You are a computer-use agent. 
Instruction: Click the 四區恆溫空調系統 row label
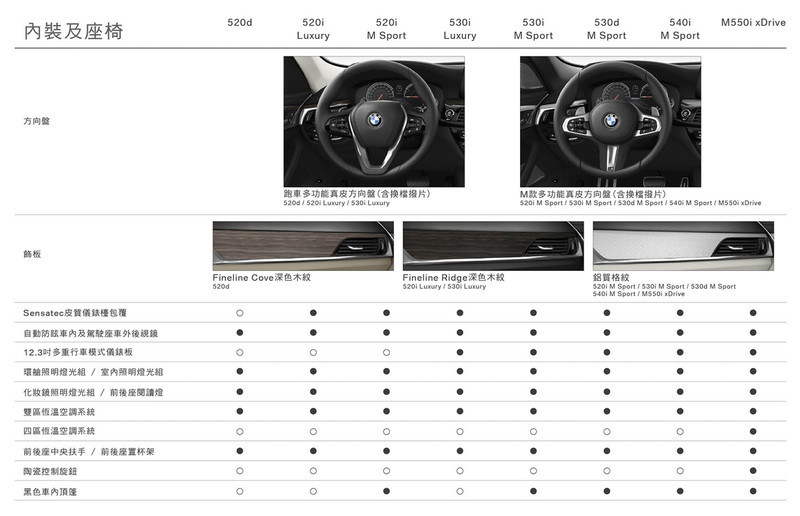(x=59, y=431)
